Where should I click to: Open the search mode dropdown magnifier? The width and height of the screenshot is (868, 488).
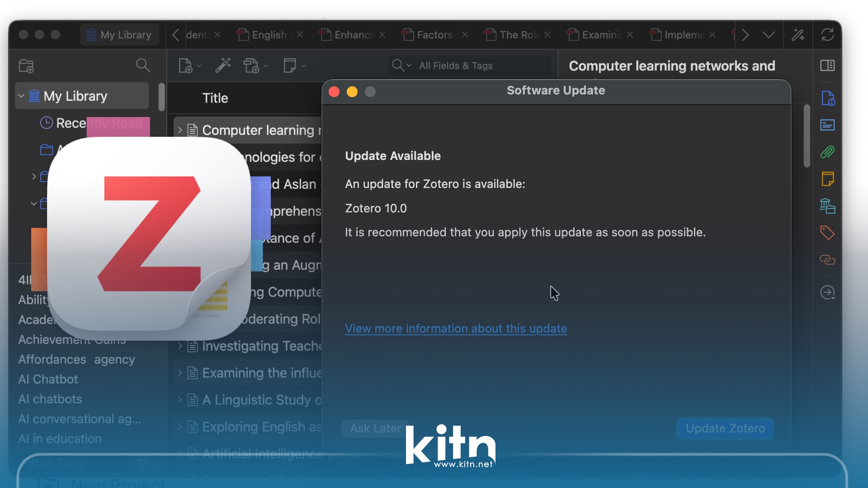401,66
